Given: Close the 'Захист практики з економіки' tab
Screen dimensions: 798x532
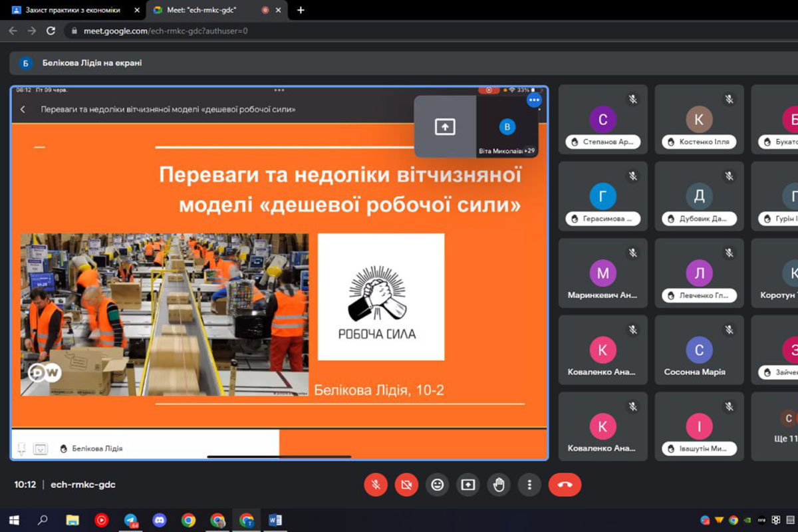Looking at the screenshot, I should click(137, 10).
